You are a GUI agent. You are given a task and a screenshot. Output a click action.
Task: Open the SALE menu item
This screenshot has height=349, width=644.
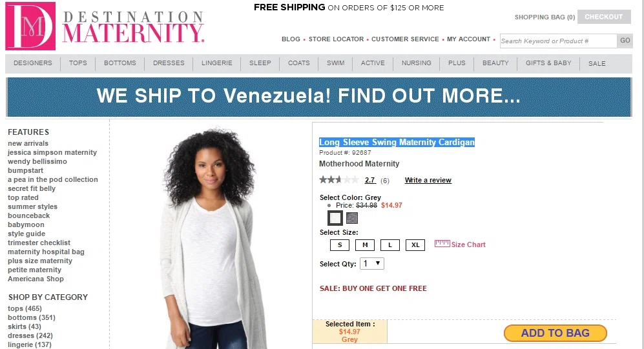click(x=597, y=64)
